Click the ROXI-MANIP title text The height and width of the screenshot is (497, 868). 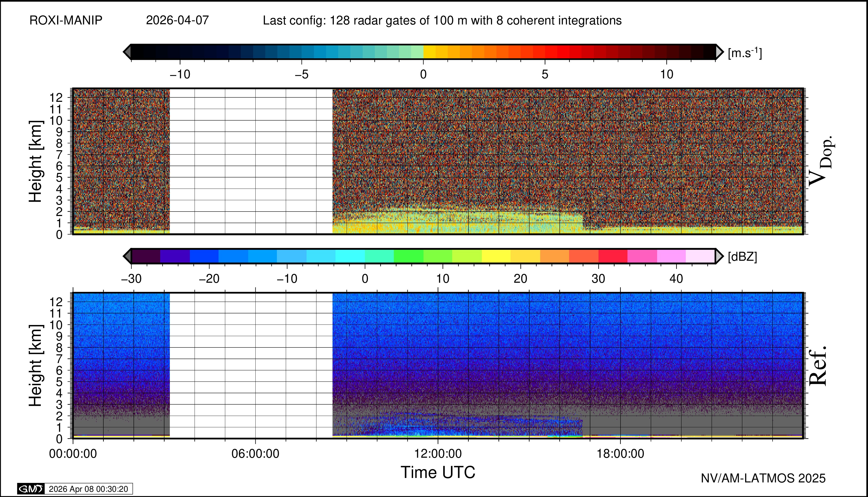point(66,21)
